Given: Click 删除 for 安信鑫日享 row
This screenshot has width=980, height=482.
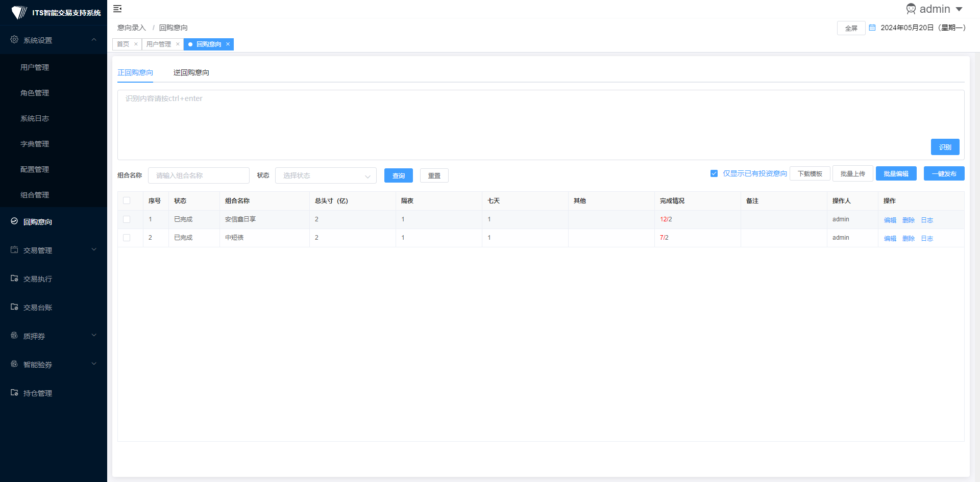Looking at the screenshot, I should 909,220.
